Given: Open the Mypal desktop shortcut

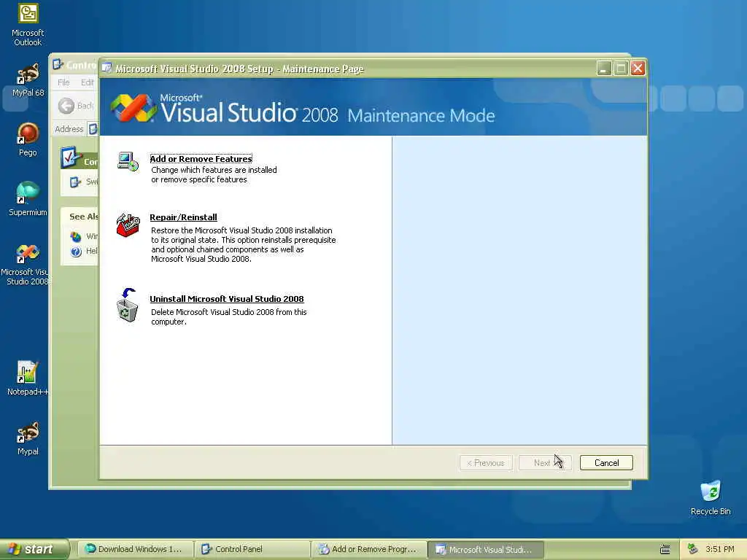Looking at the screenshot, I should (x=28, y=438).
